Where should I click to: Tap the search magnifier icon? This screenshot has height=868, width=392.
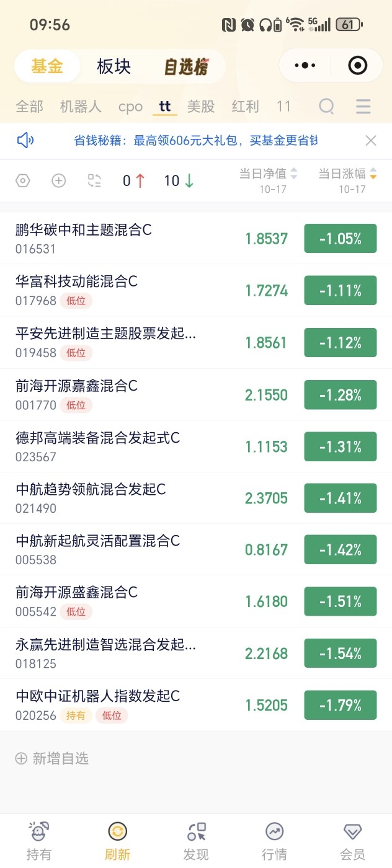click(x=327, y=107)
